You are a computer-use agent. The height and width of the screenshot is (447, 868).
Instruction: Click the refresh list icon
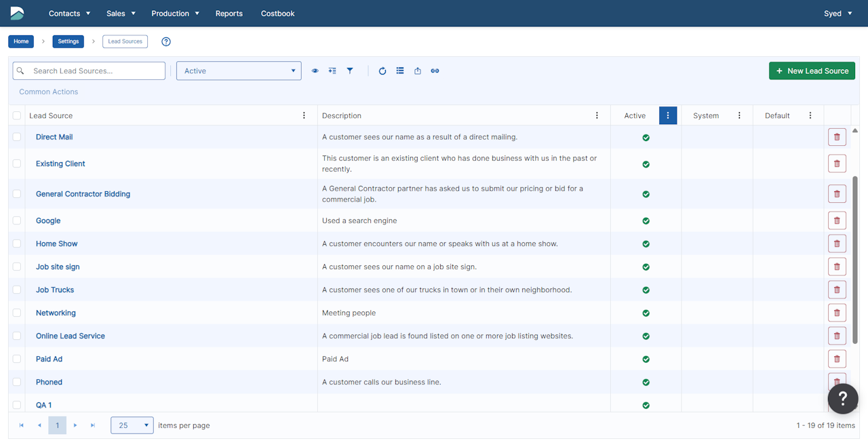(382, 71)
